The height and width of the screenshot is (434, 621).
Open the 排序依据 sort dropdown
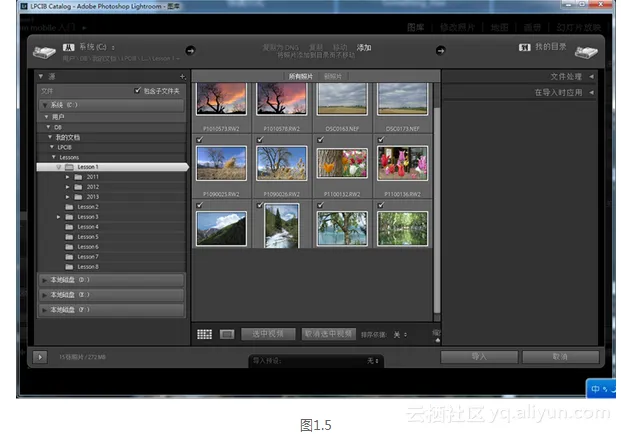400,335
